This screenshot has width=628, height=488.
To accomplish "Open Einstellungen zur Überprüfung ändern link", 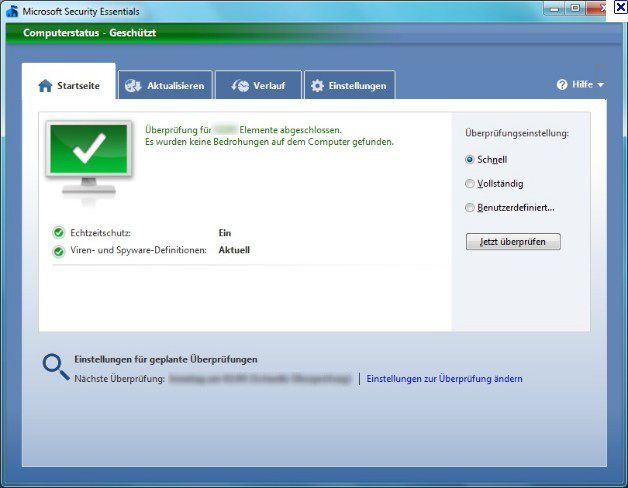I will click(x=444, y=379).
